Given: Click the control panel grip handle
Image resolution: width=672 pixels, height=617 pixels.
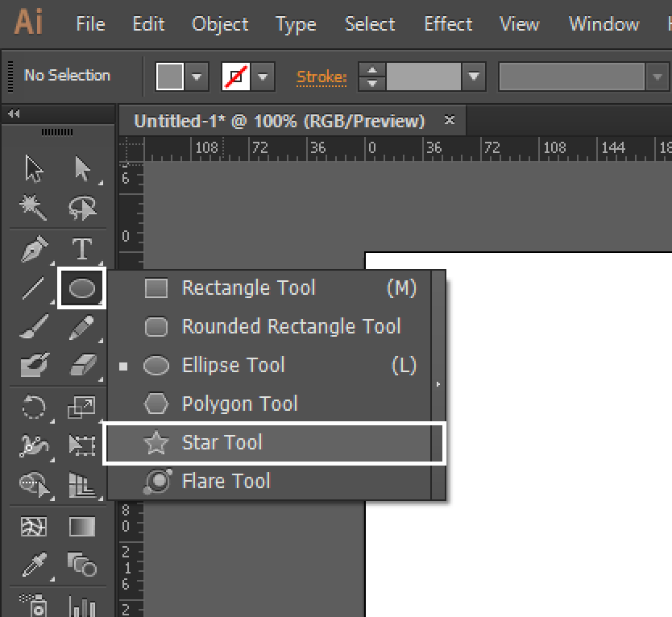Looking at the screenshot, I should pyautogui.click(x=10, y=77).
